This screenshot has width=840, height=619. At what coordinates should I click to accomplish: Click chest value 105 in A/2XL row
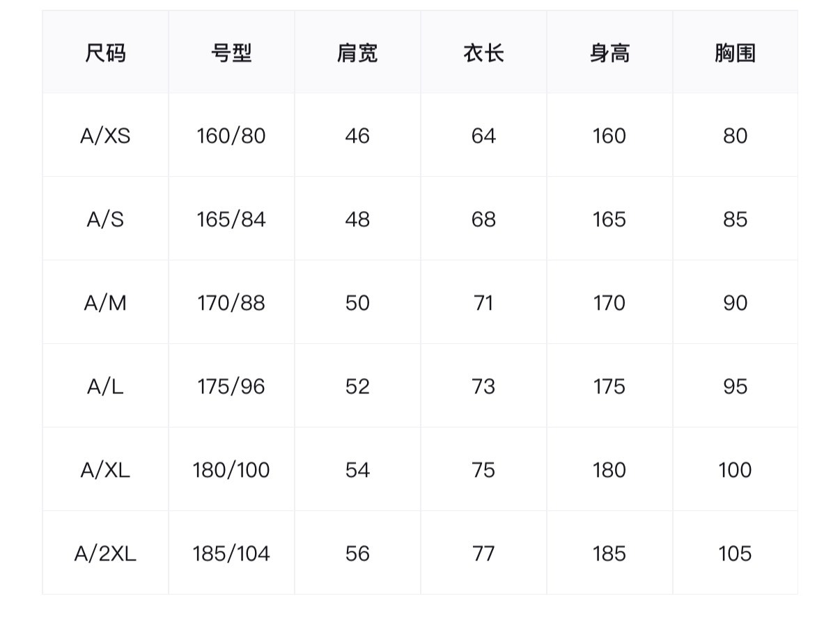[x=735, y=554]
